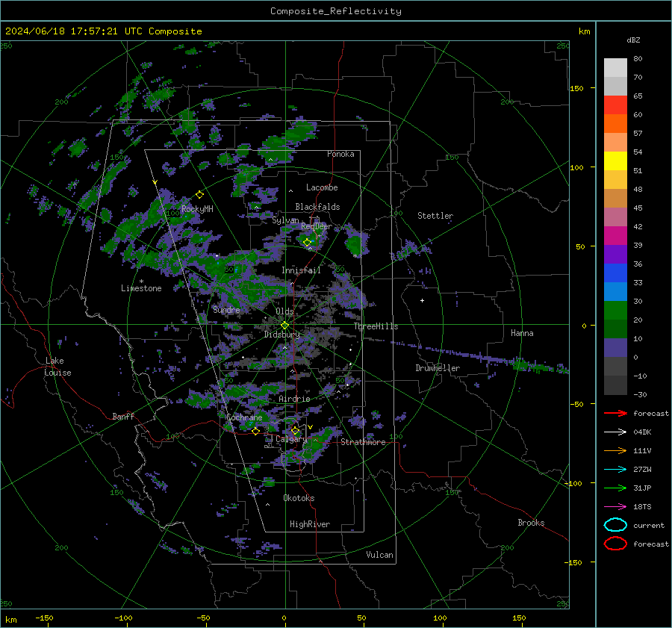Pick the red 65-60 dBZ swatch
Screen dimensions: 672x628
[615, 105]
